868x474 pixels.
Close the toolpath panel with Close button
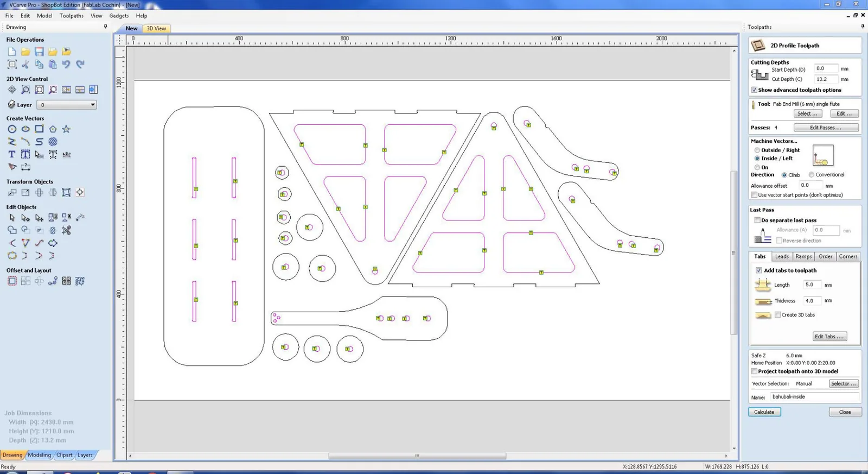[x=845, y=412]
